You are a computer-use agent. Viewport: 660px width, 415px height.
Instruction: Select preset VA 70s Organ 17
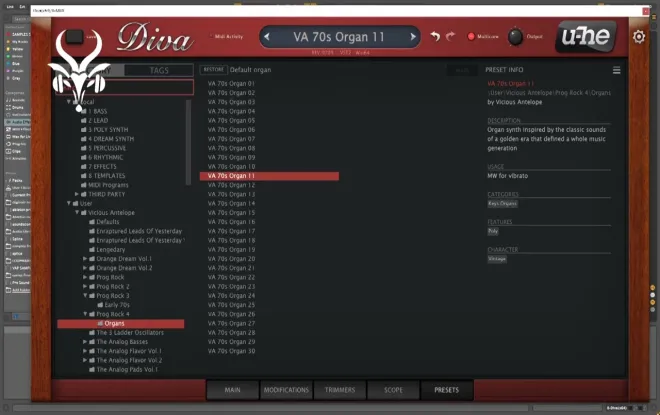(x=231, y=231)
